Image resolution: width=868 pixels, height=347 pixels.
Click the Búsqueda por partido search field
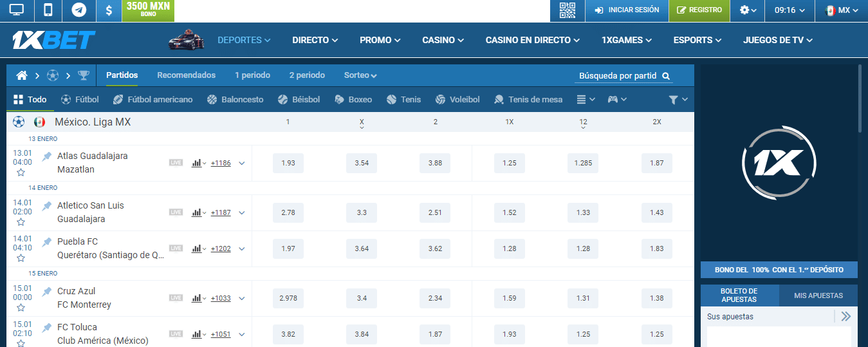tap(618, 76)
